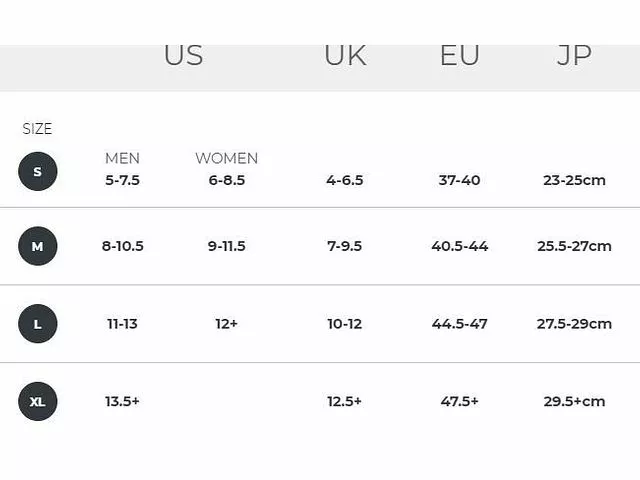This screenshot has width=640, height=480.
Task: Click the SIZE label
Action: click(x=37, y=129)
